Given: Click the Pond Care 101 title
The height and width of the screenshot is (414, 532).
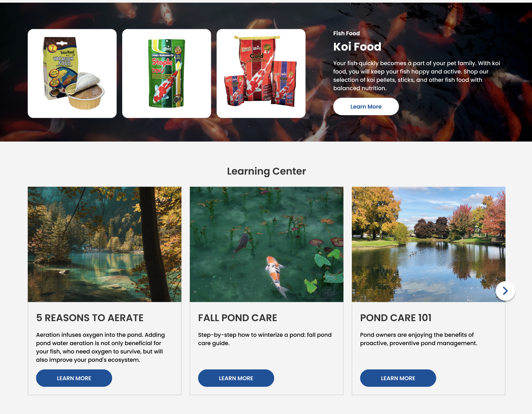Looking at the screenshot, I should click(396, 318).
